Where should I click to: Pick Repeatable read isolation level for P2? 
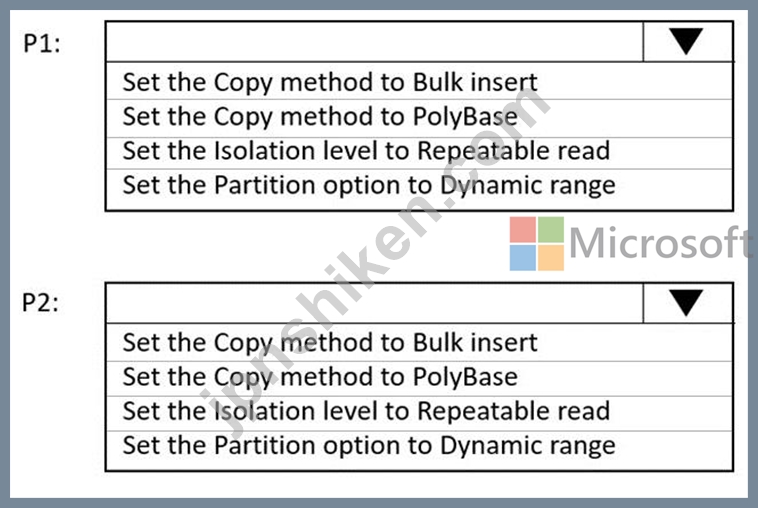click(419, 412)
